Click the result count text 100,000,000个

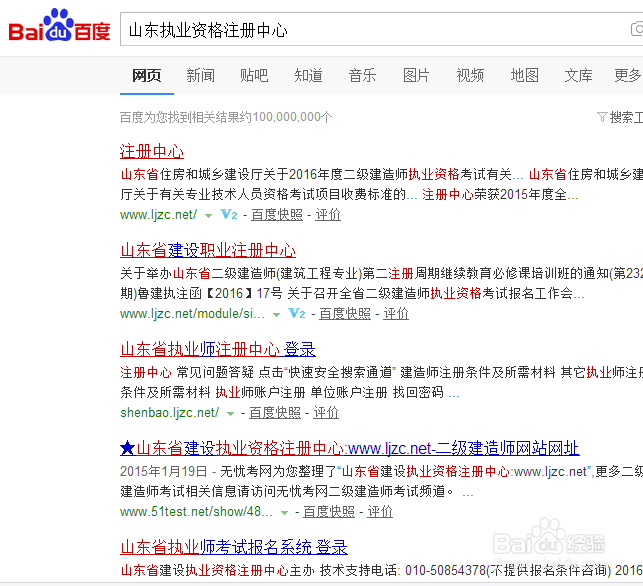(292, 117)
